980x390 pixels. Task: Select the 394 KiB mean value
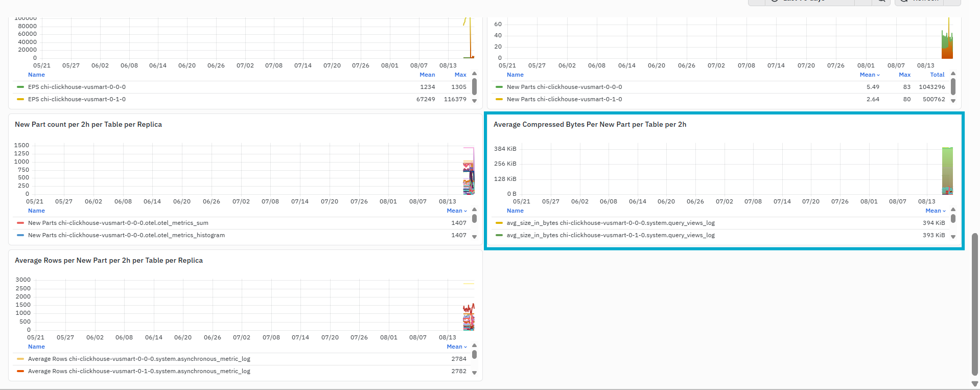pos(934,223)
